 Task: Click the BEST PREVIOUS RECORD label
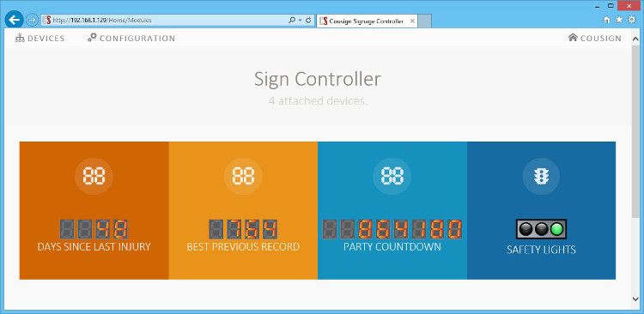(x=243, y=247)
